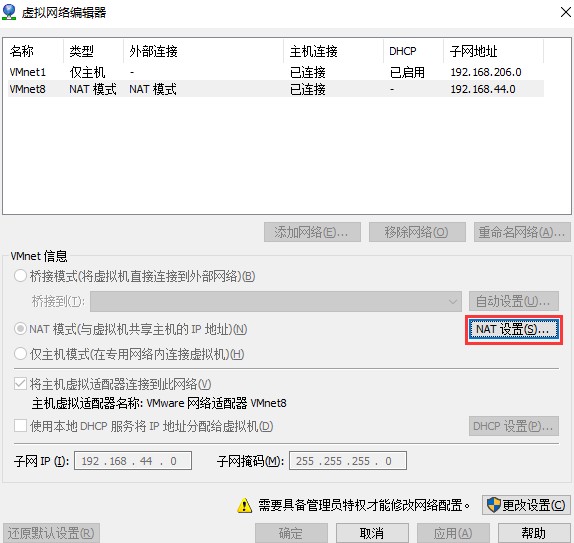This screenshot has width=574, height=543.
Task: Select the NAT 模式 radio button
Action: pos(20,329)
